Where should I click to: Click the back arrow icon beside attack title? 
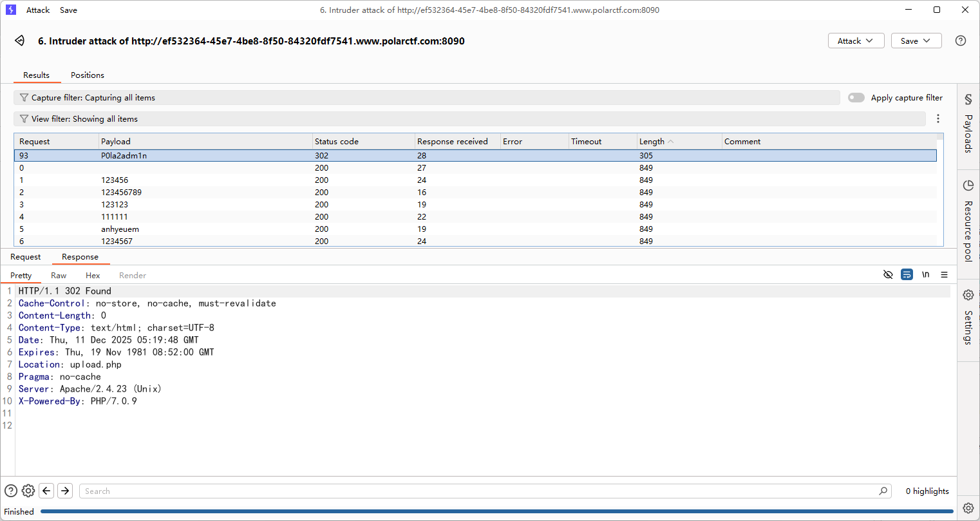(20, 41)
